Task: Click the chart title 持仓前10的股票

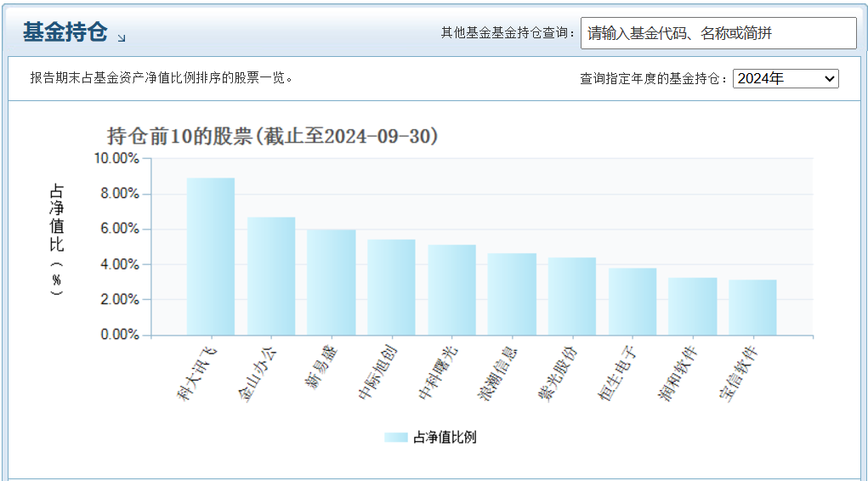Action: point(272,136)
